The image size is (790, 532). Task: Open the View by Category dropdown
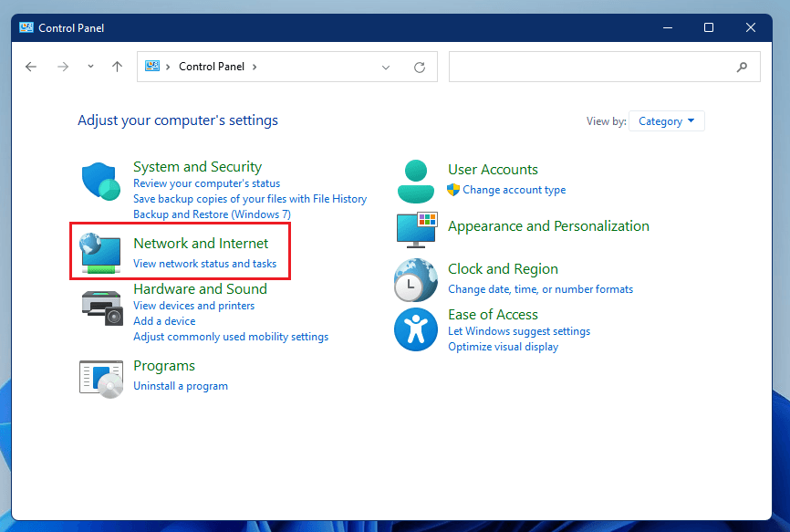point(667,121)
